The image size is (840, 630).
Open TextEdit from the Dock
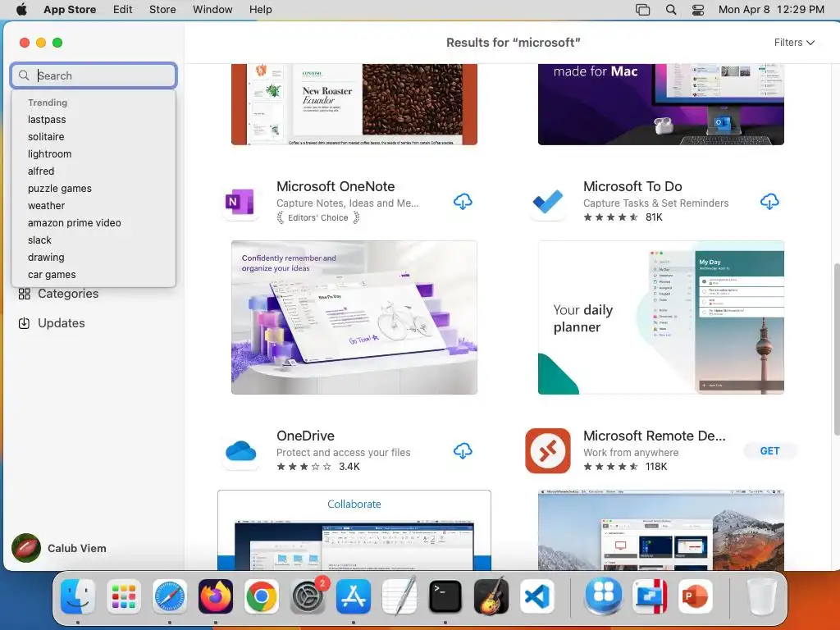[399, 596]
